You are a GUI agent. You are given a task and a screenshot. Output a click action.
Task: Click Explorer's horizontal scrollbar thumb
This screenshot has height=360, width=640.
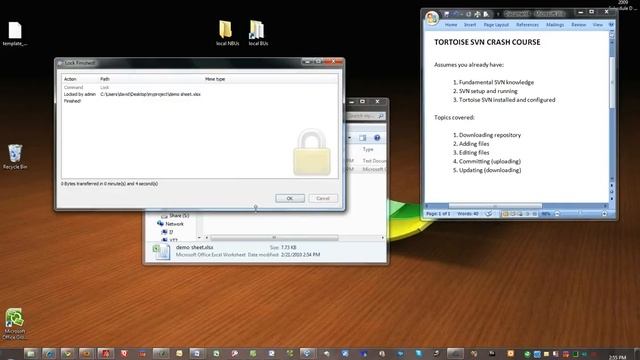pyautogui.click(x=274, y=238)
